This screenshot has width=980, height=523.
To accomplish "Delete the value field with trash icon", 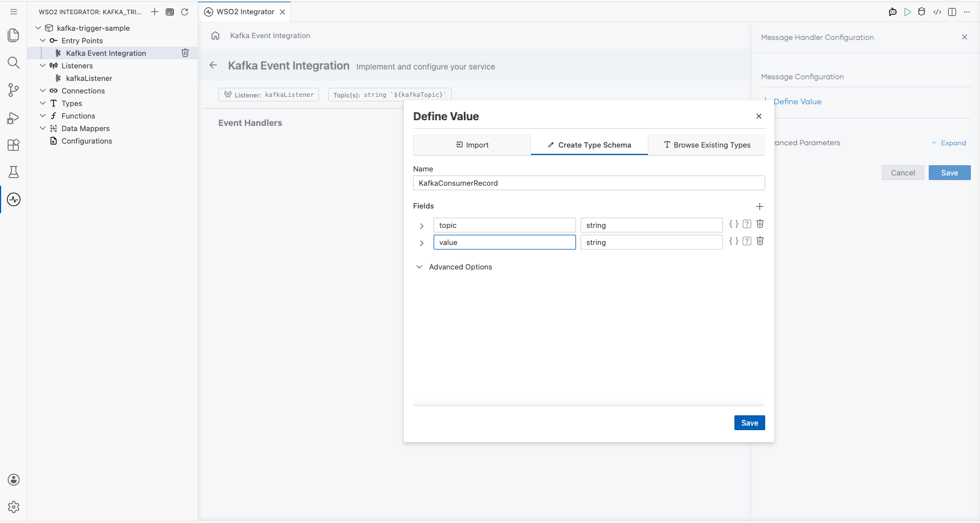I will tap(760, 241).
